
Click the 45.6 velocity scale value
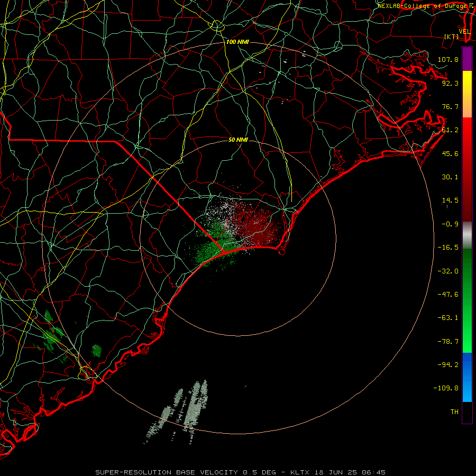click(450, 153)
